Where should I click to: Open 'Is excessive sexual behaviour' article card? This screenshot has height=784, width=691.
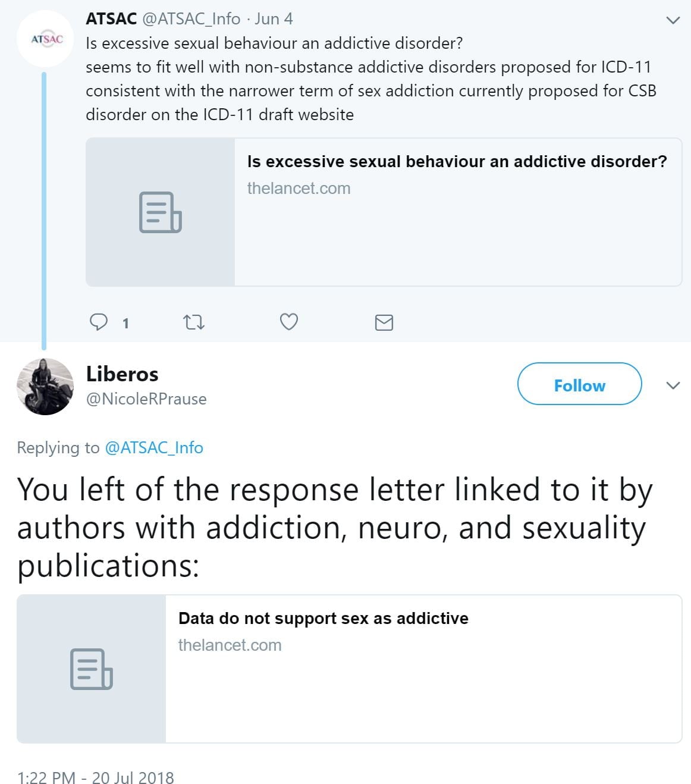click(457, 162)
